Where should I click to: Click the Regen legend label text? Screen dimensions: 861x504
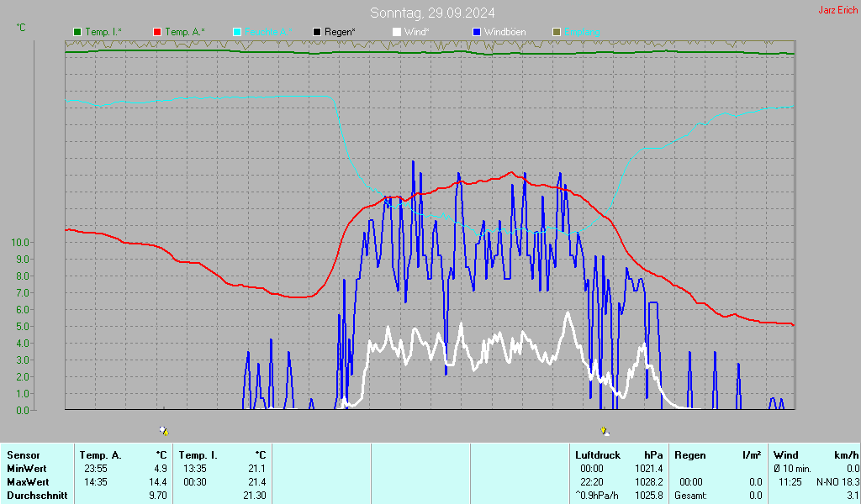(x=340, y=32)
